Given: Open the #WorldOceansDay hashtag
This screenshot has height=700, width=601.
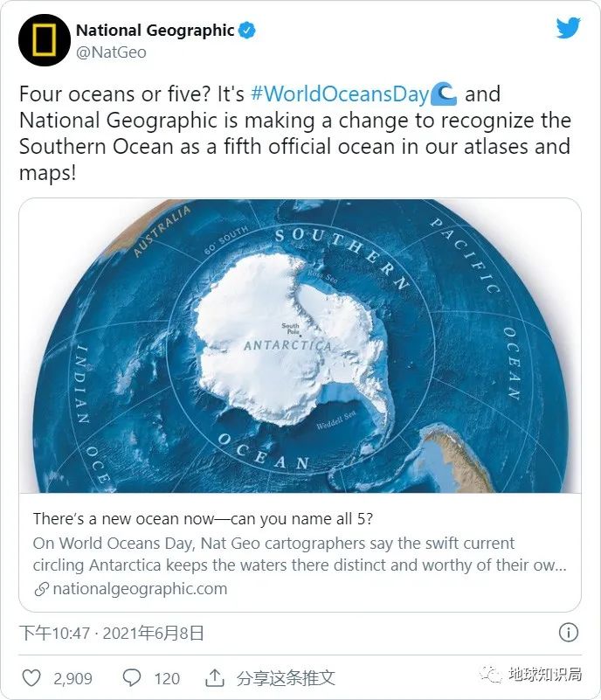Looking at the screenshot, I should pyautogui.click(x=340, y=94).
